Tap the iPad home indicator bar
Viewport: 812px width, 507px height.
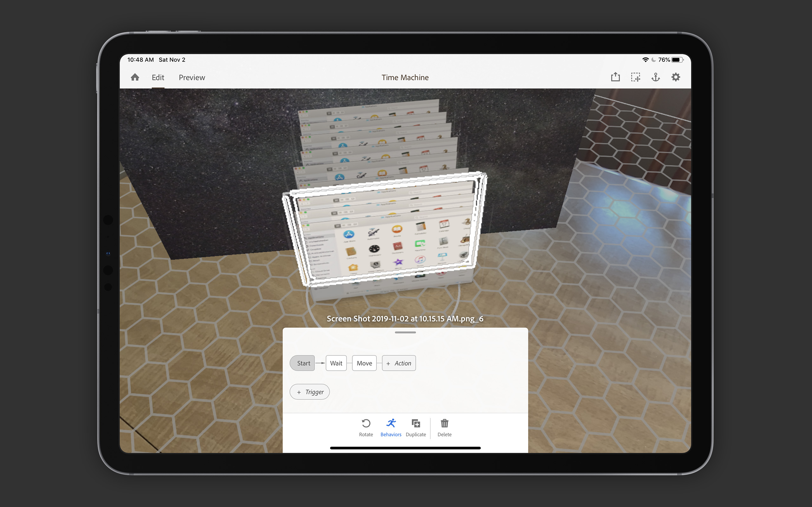[405, 448]
